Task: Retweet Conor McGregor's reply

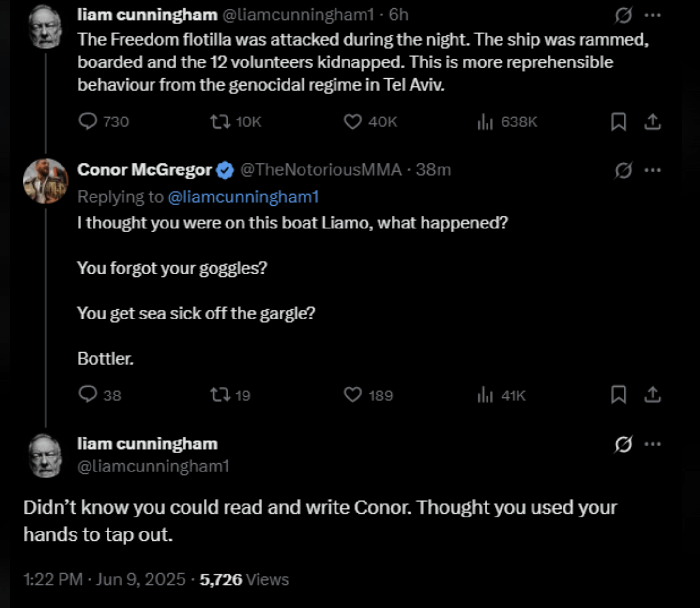Action: coord(220,395)
